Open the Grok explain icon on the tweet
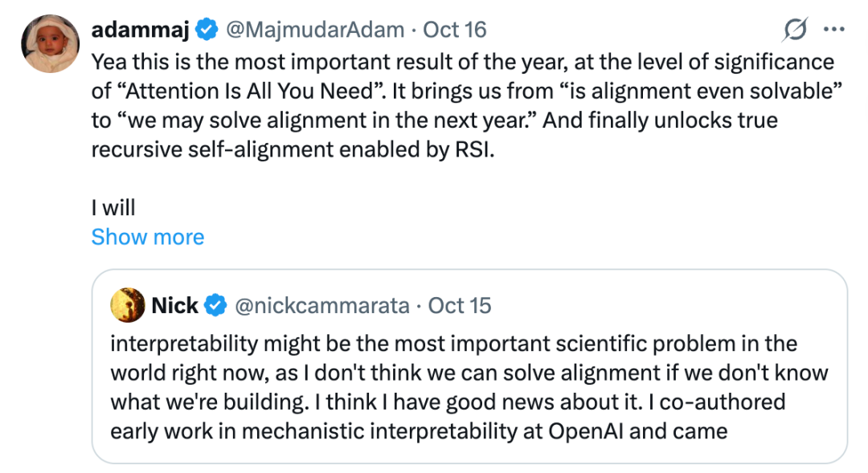This screenshot has width=868, height=473. click(795, 30)
